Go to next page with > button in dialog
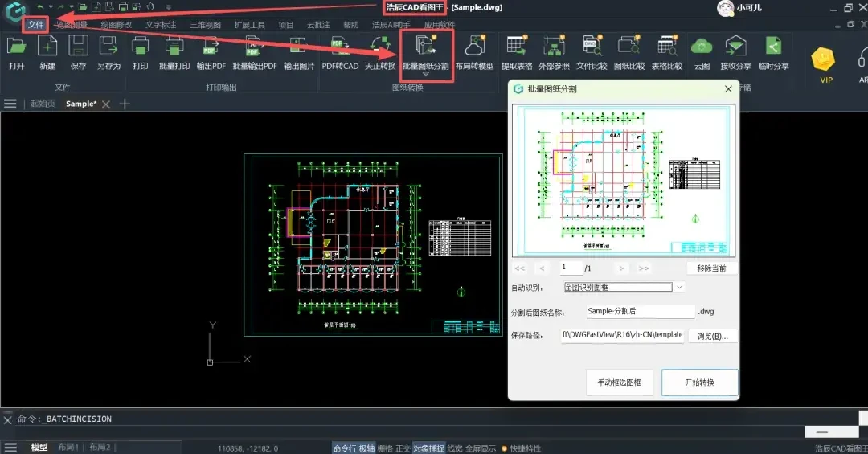Screen dimensions: 868x454 (621, 268)
